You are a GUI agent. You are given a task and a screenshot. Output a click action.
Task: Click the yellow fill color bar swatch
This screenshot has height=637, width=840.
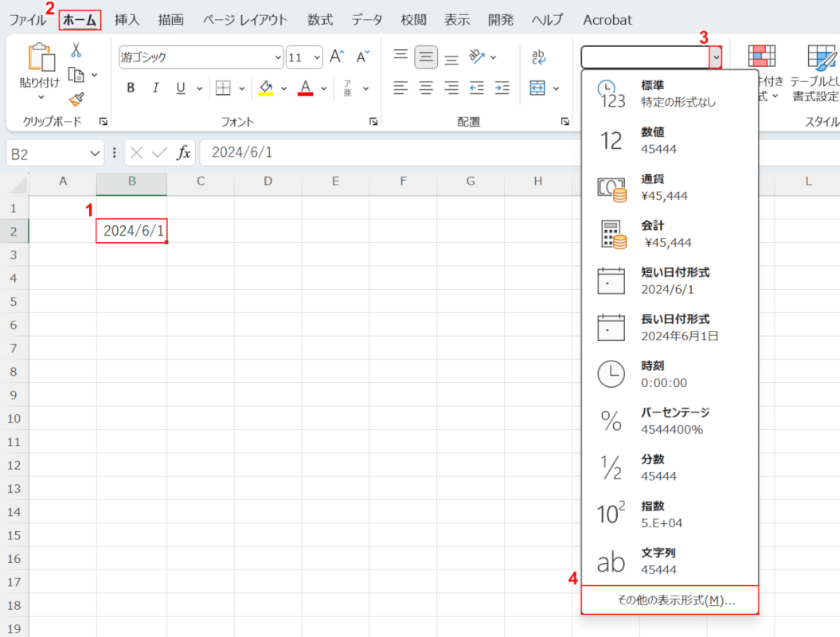(x=266, y=94)
